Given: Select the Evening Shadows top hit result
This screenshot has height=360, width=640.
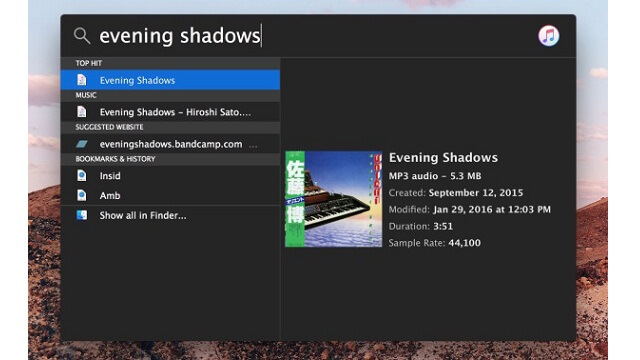Looking at the screenshot, I should [x=170, y=80].
